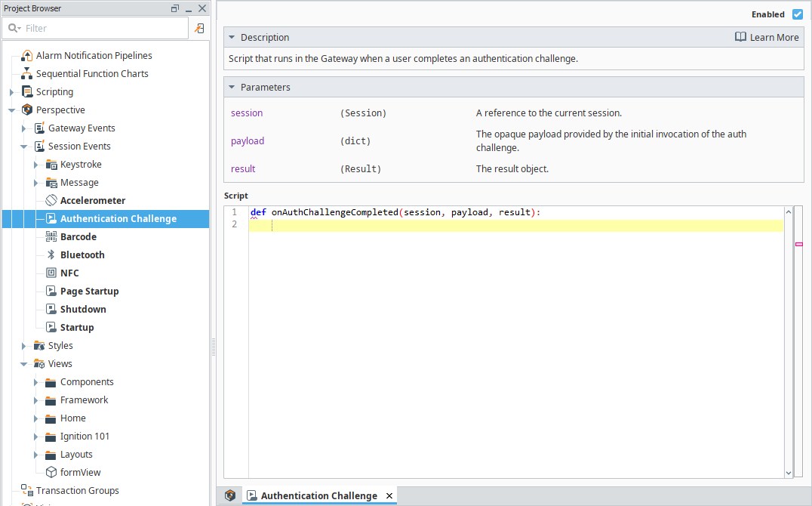Screen dimensions: 812x506
Task: Click the Message event icon
Action: coord(51,183)
